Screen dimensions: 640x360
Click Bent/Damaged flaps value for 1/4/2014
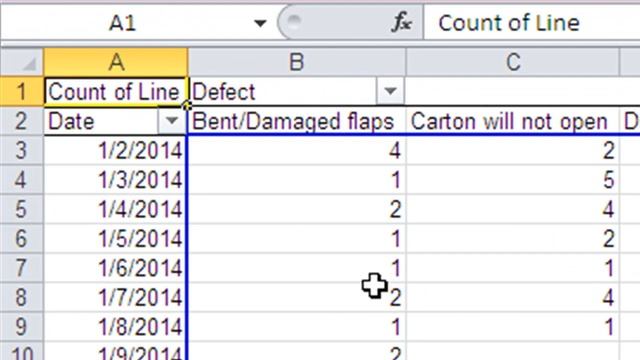pyautogui.click(x=297, y=209)
